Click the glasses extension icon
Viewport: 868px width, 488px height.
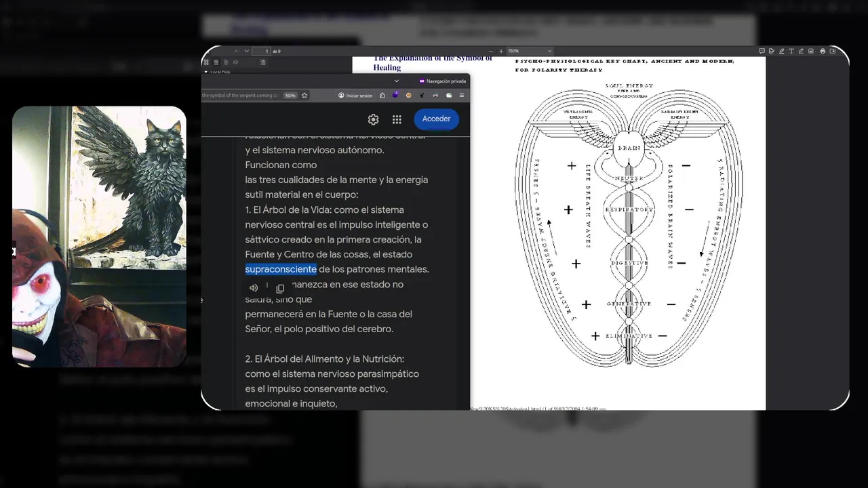click(435, 96)
